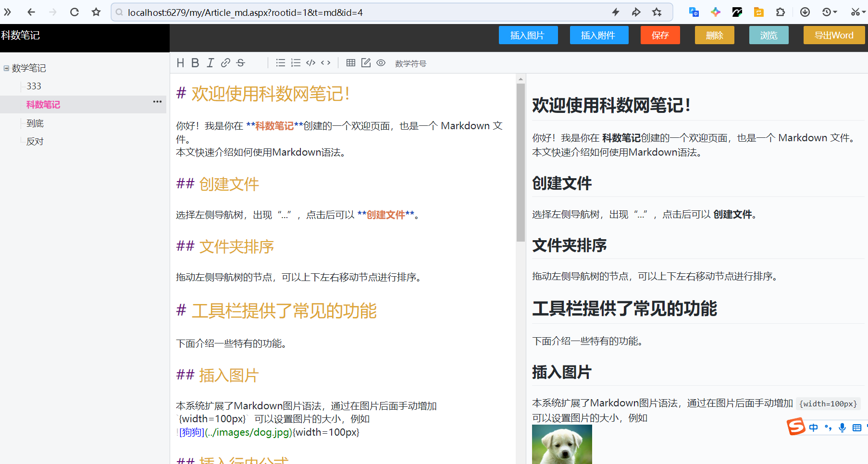Viewport: 868px width, 464px height.
Task: Insert a code block with the </> icon
Action: (x=310, y=63)
